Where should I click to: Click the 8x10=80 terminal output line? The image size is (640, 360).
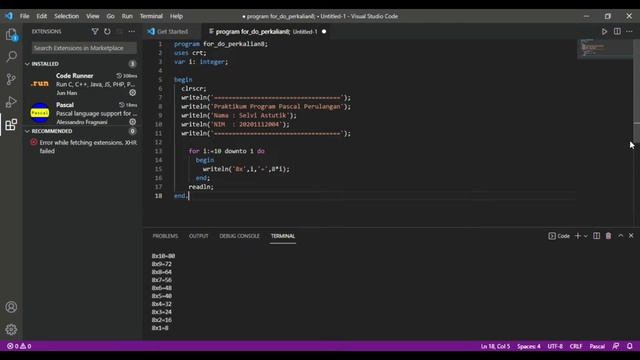[x=163, y=256]
